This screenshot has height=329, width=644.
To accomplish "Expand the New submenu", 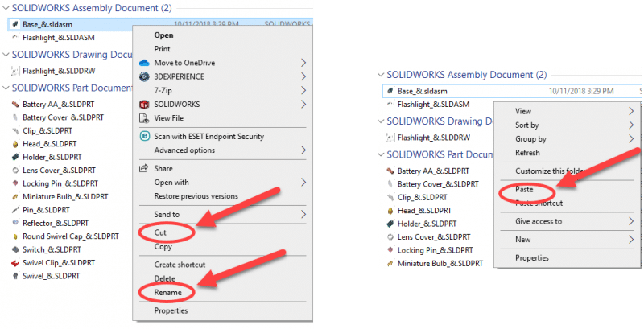I will pos(630,240).
